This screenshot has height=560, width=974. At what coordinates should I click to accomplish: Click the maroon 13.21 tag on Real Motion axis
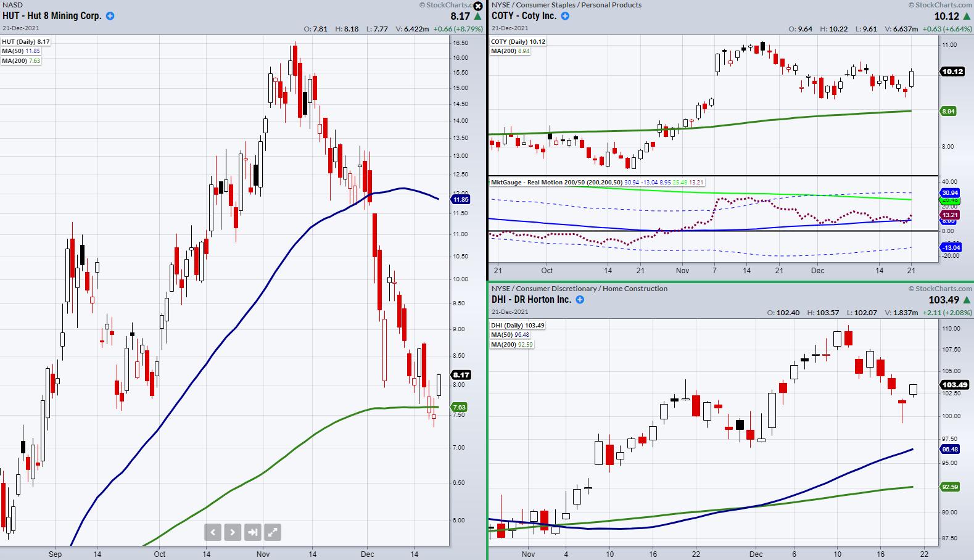tap(951, 215)
